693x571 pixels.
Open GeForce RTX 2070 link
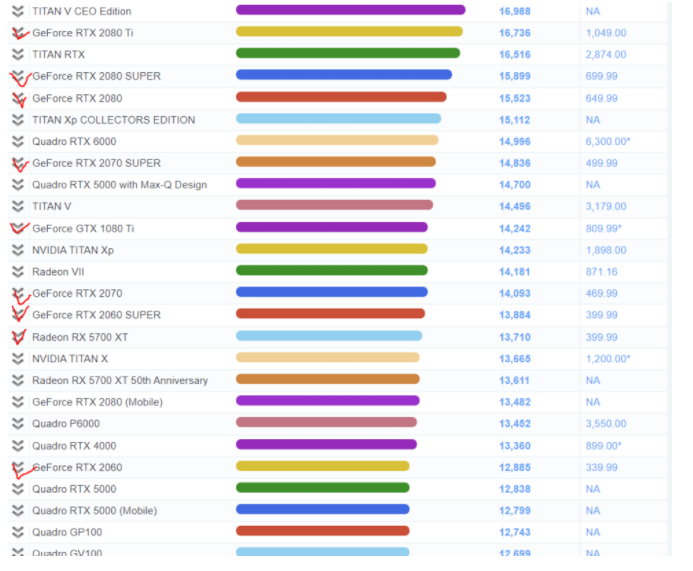(77, 293)
